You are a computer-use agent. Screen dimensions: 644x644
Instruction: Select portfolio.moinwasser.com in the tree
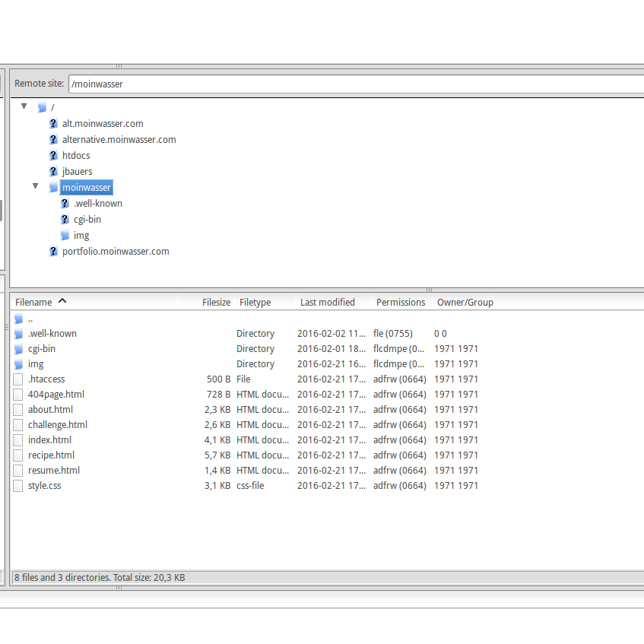pos(116,252)
